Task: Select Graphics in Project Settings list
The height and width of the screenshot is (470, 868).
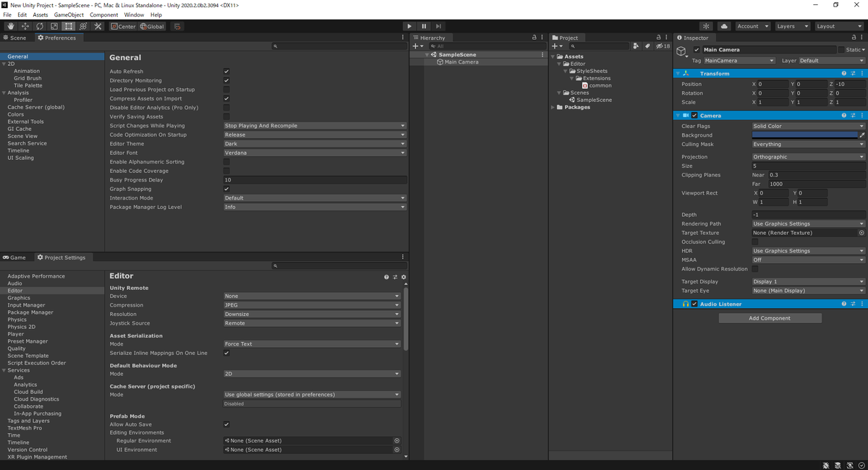Action: click(x=19, y=298)
